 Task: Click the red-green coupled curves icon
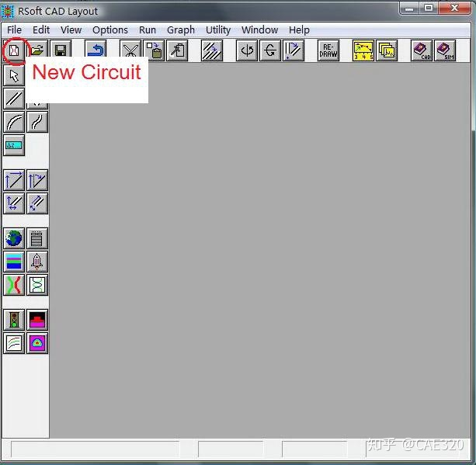tap(14, 285)
